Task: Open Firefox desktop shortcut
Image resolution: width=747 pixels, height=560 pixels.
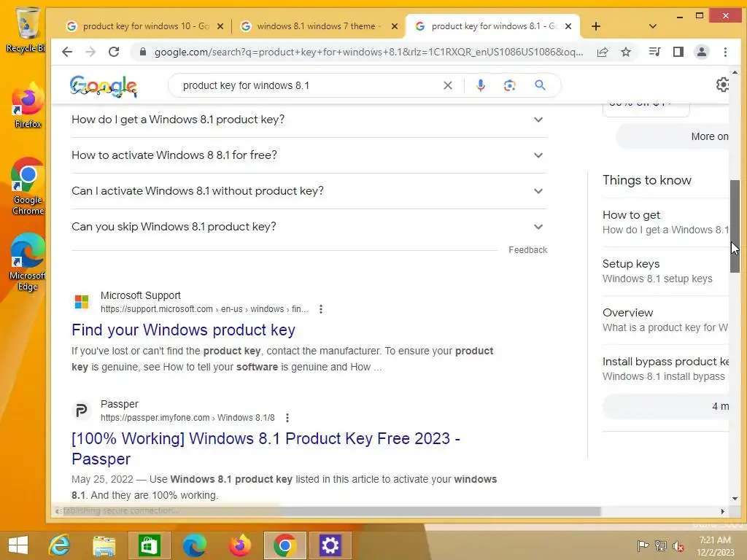Action: point(28,106)
